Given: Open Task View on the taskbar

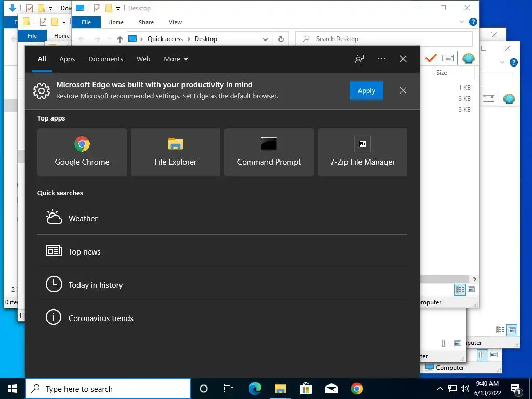Looking at the screenshot, I should tap(229, 389).
